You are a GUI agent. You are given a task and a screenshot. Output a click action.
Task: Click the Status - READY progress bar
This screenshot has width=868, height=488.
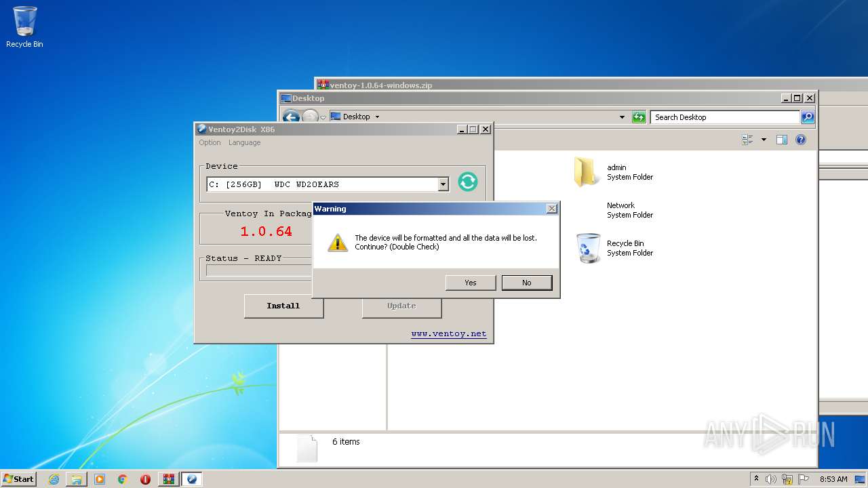coord(258,270)
